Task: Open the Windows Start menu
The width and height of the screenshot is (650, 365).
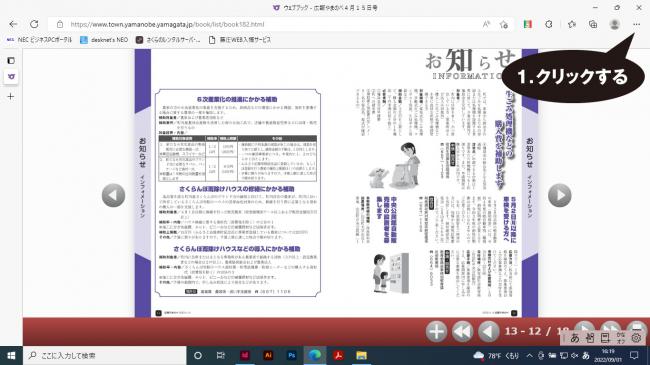Action: 11,355
